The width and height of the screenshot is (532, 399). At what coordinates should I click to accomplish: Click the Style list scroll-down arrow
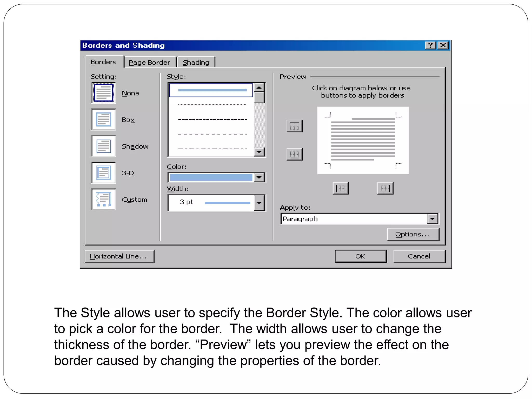pos(259,152)
